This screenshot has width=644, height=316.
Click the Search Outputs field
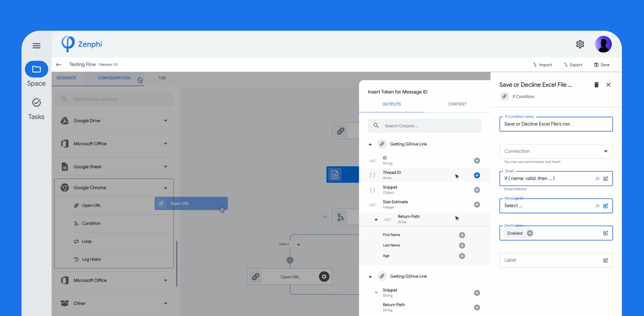(x=425, y=126)
